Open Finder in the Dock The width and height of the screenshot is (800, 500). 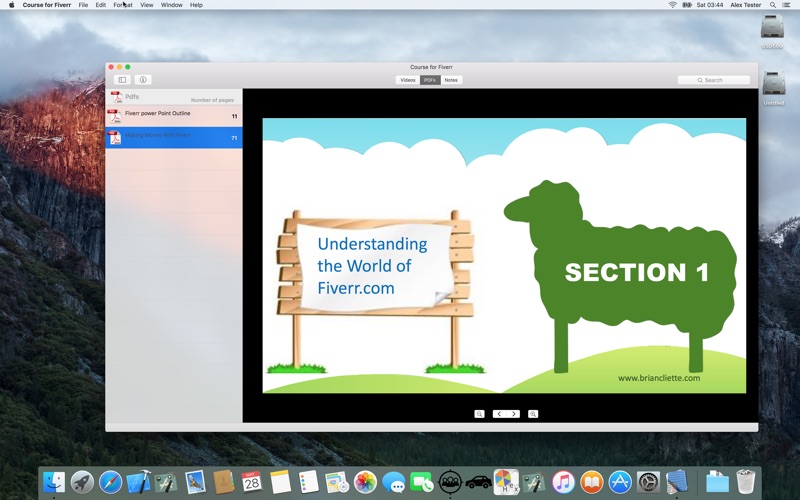pyautogui.click(x=54, y=482)
